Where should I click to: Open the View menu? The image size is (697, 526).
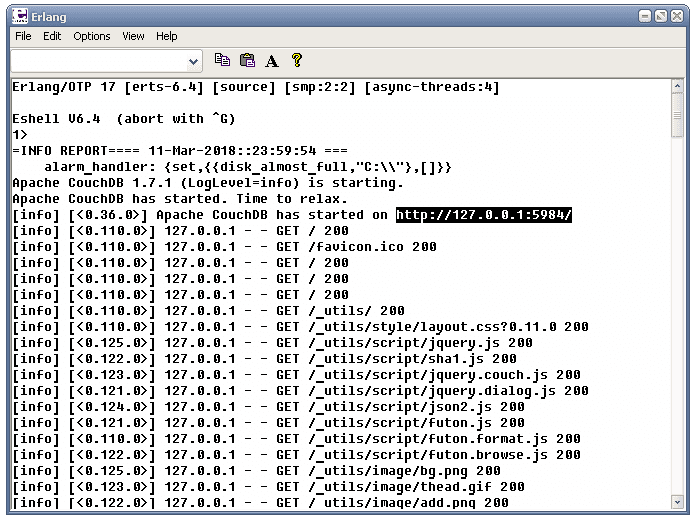133,36
